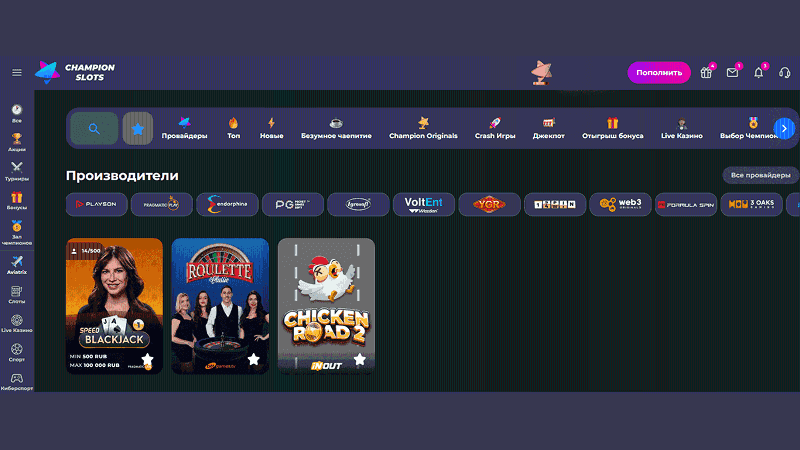Select the Безумное чаепитие category
Image resolution: width=800 pixels, height=450 pixels.
point(336,128)
